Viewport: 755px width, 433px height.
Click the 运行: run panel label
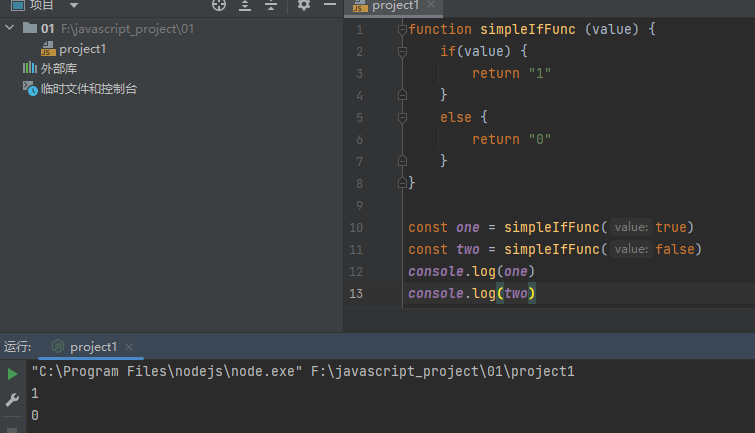[x=17, y=347]
